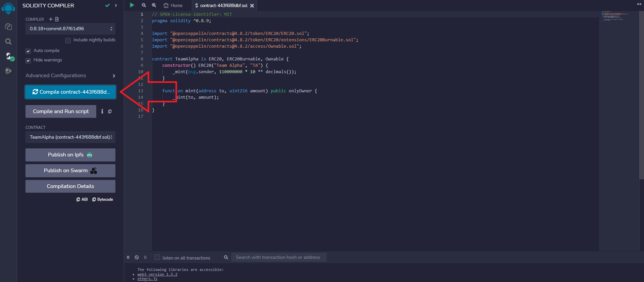Image resolution: width=644 pixels, height=282 pixels.
Task: Uncheck the Hide warnings checkbox
Action: pyautogui.click(x=28, y=61)
